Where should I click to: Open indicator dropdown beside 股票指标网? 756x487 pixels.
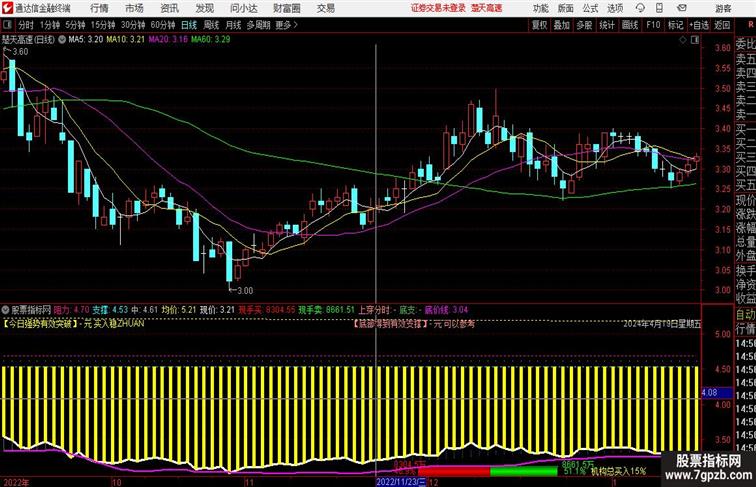pos(5,310)
